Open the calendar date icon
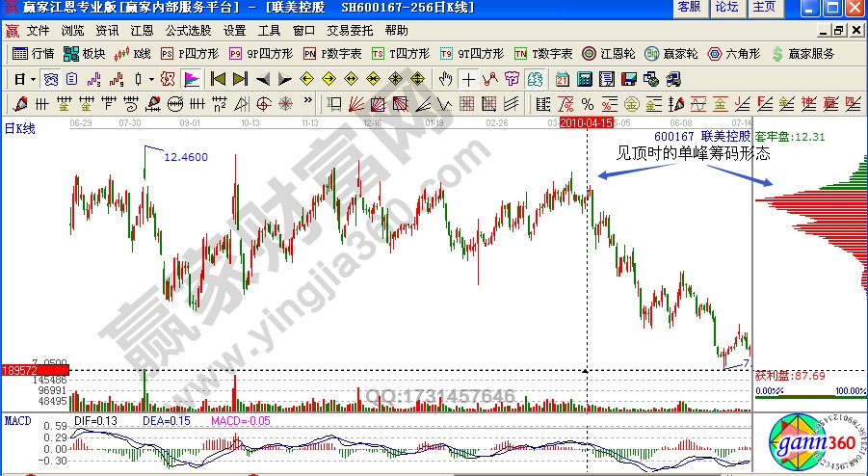 point(563,80)
